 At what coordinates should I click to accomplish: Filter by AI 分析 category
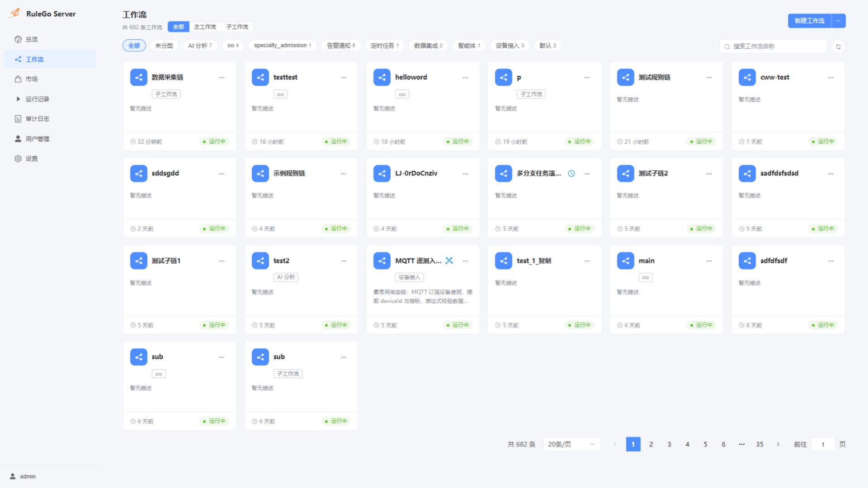pos(200,46)
